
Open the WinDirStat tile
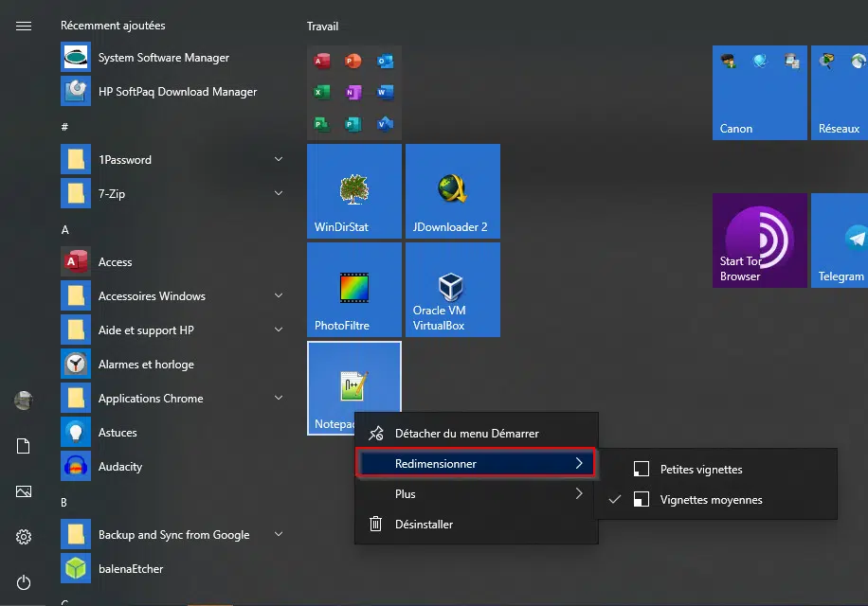click(354, 191)
